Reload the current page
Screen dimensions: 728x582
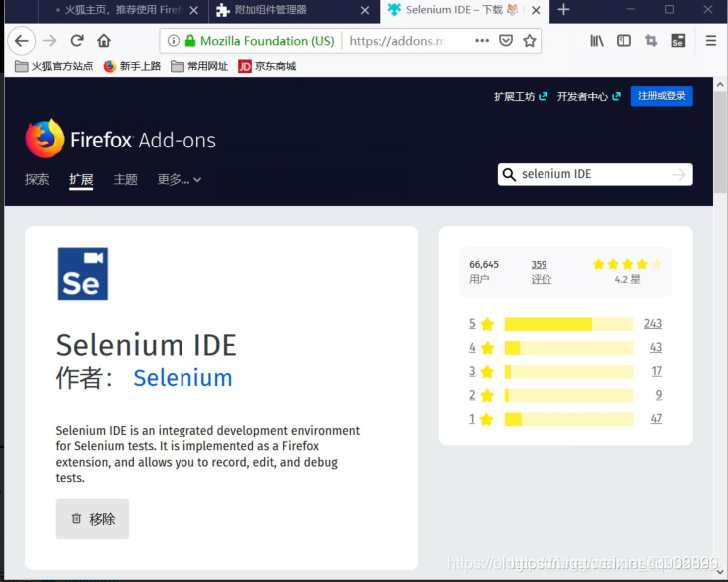(77, 41)
